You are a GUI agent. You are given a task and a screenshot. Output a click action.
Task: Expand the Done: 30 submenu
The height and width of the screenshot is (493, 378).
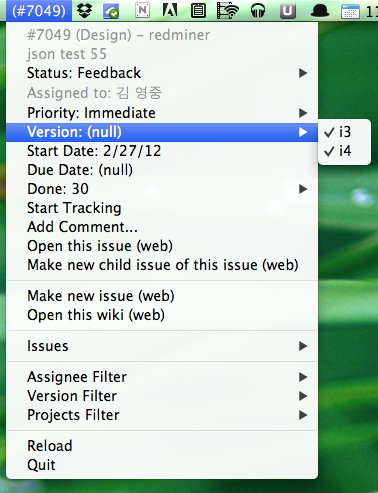(x=162, y=189)
